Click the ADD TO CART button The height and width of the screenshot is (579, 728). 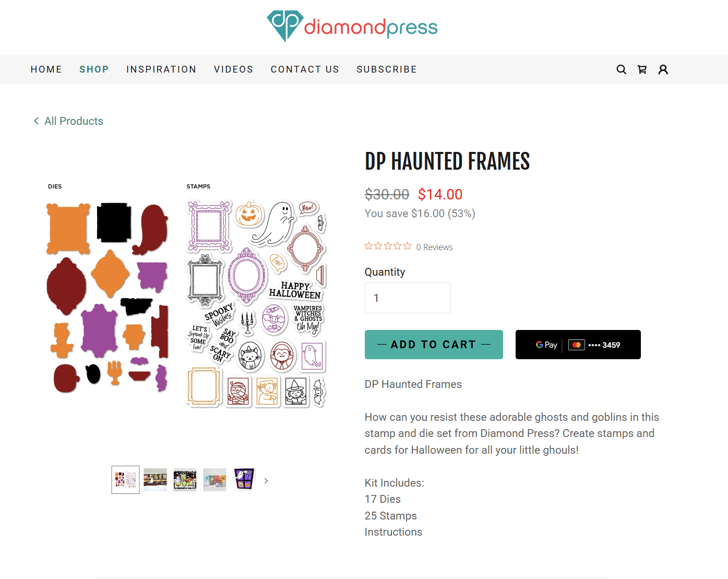tap(433, 345)
